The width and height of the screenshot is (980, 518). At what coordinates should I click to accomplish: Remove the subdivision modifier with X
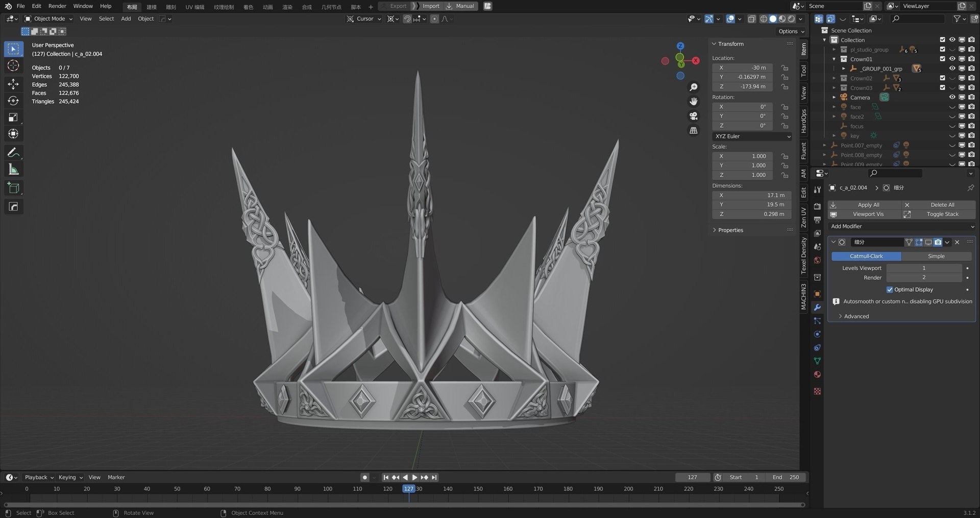[x=957, y=242]
